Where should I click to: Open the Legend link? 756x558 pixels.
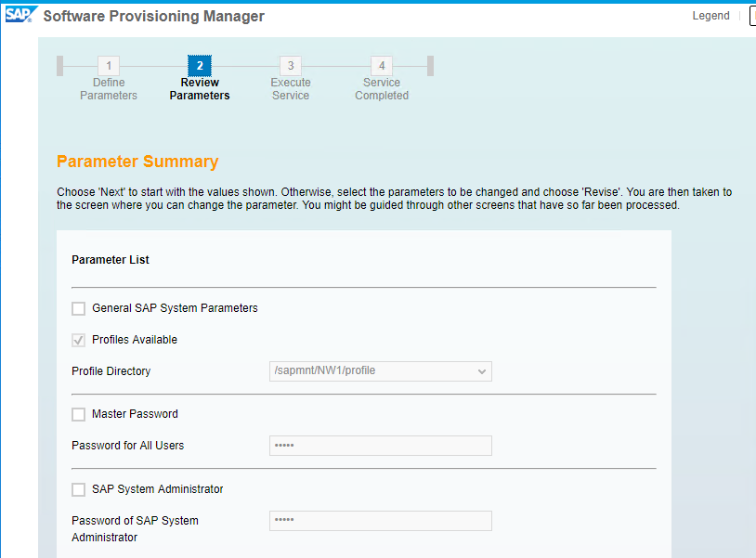pos(710,16)
